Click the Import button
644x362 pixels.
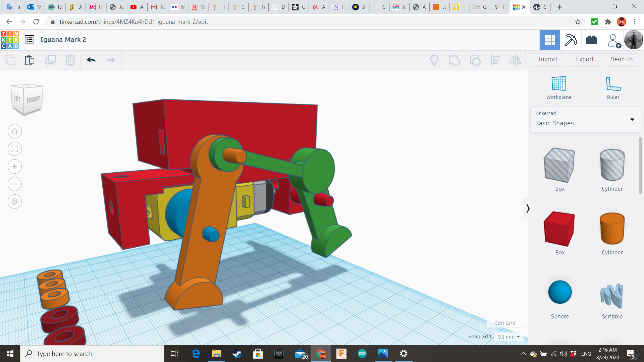coord(548,59)
